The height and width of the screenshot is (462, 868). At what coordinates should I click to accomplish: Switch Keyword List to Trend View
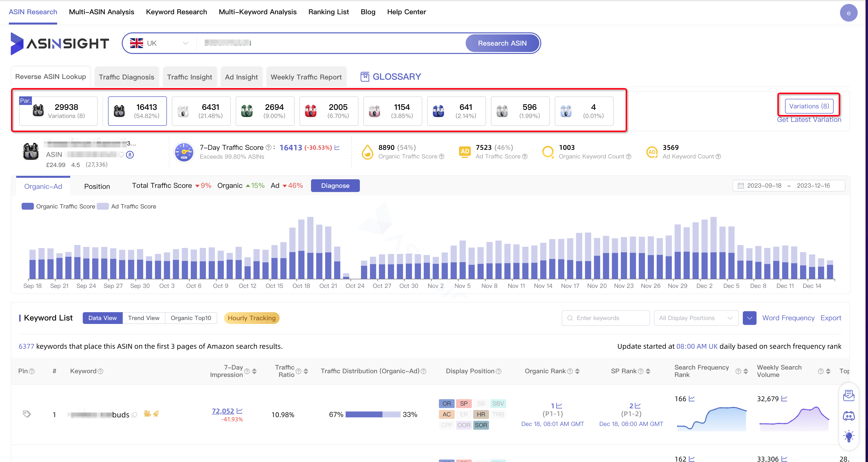coord(144,318)
